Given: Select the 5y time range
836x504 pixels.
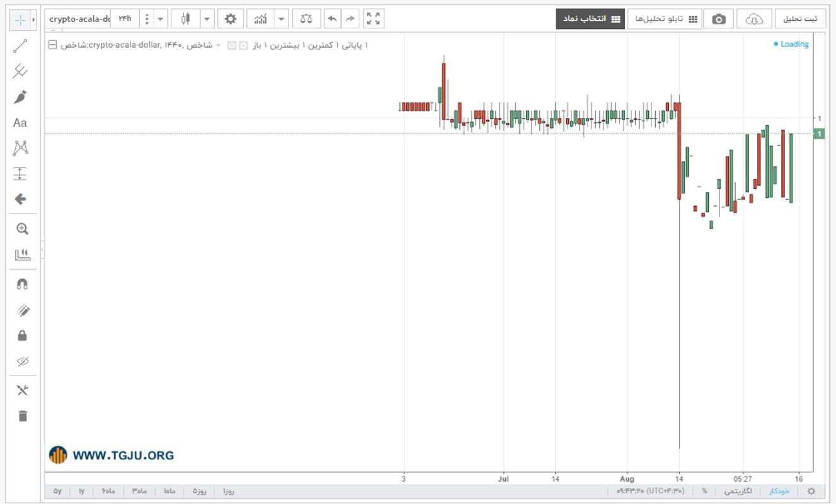Looking at the screenshot, I should coord(57,491).
